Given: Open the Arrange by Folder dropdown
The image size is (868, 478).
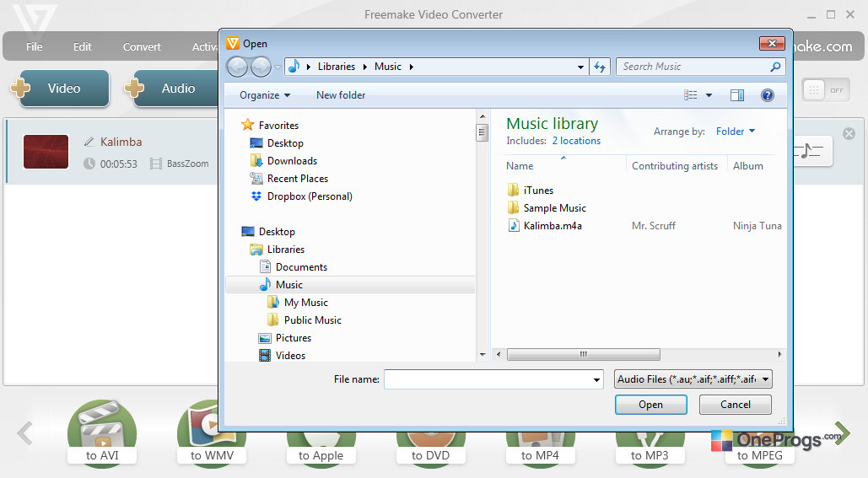Looking at the screenshot, I should pyautogui.click(x=736, y=132).
